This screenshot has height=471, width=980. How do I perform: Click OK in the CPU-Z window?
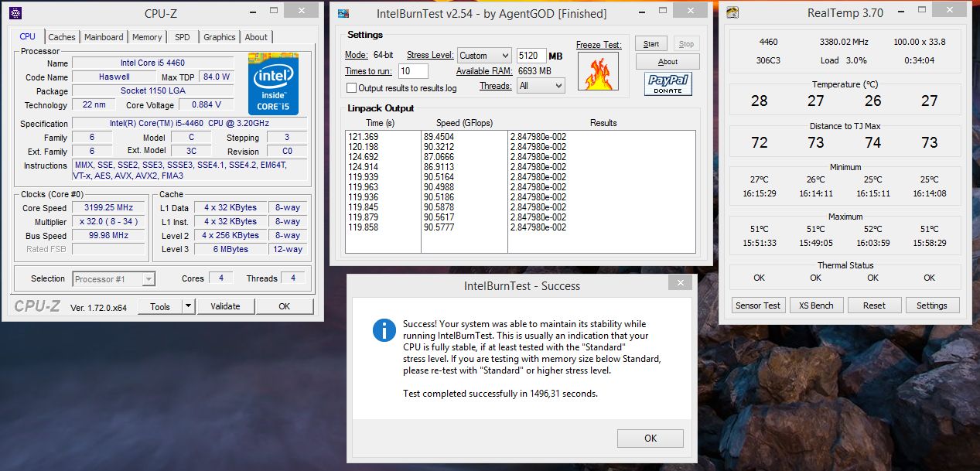[285, 306]
